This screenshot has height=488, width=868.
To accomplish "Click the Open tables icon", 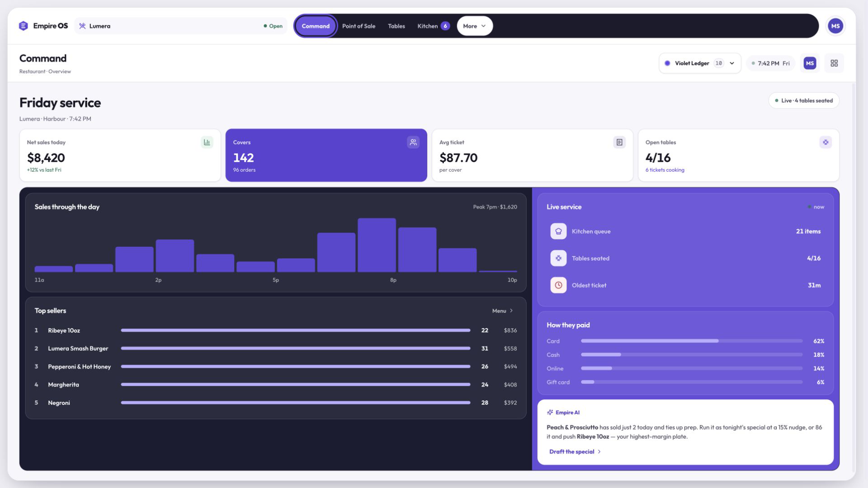I will pos(826,142).
